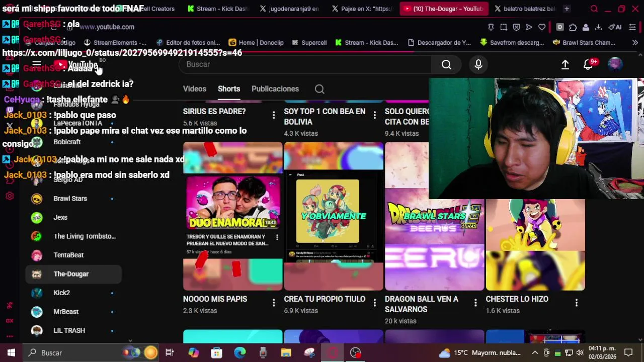Open File Explorer from the taskbar
The width and height of the screenshot is (644, 362).
coord(286,352)
